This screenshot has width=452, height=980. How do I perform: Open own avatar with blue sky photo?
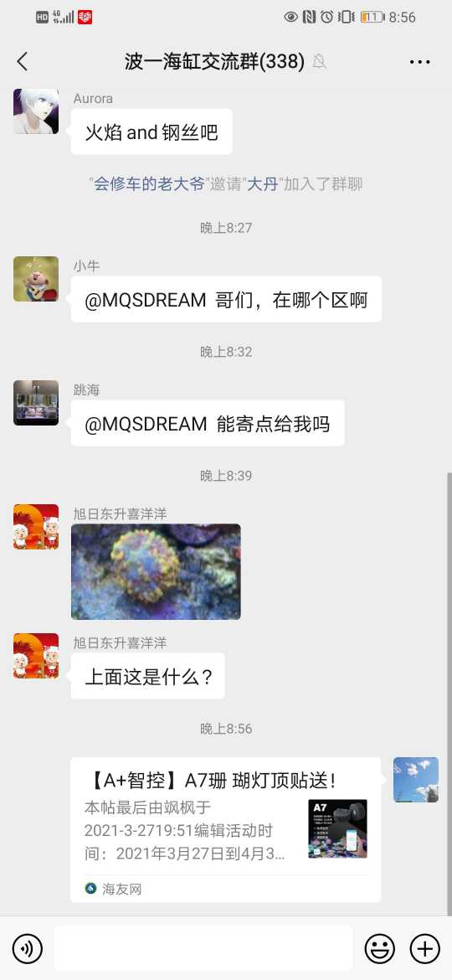tap(416, 780)
